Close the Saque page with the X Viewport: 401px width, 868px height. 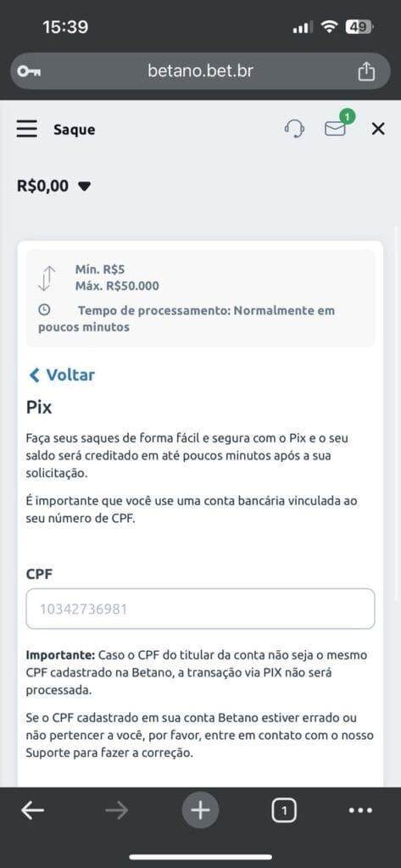(378, 129)
